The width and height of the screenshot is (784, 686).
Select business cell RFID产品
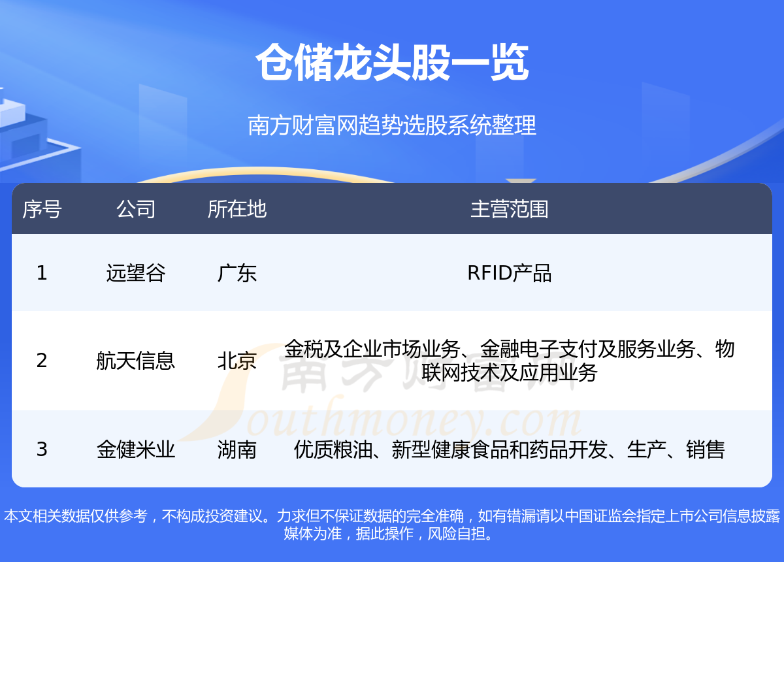point(510,272)
